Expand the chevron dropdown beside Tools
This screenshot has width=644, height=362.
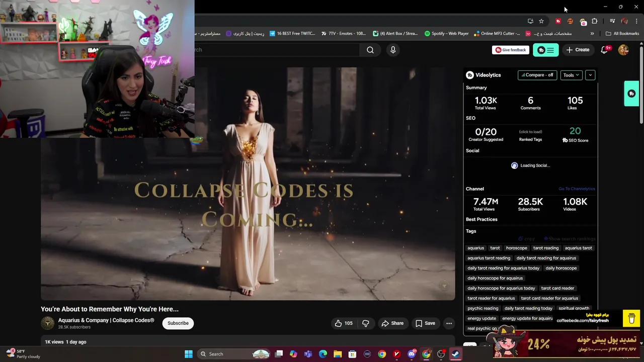590,75
